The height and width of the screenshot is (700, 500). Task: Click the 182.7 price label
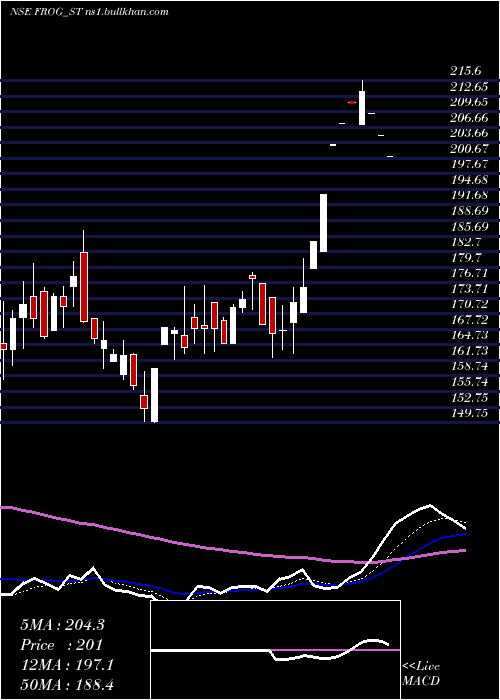(x=467, y=242)
